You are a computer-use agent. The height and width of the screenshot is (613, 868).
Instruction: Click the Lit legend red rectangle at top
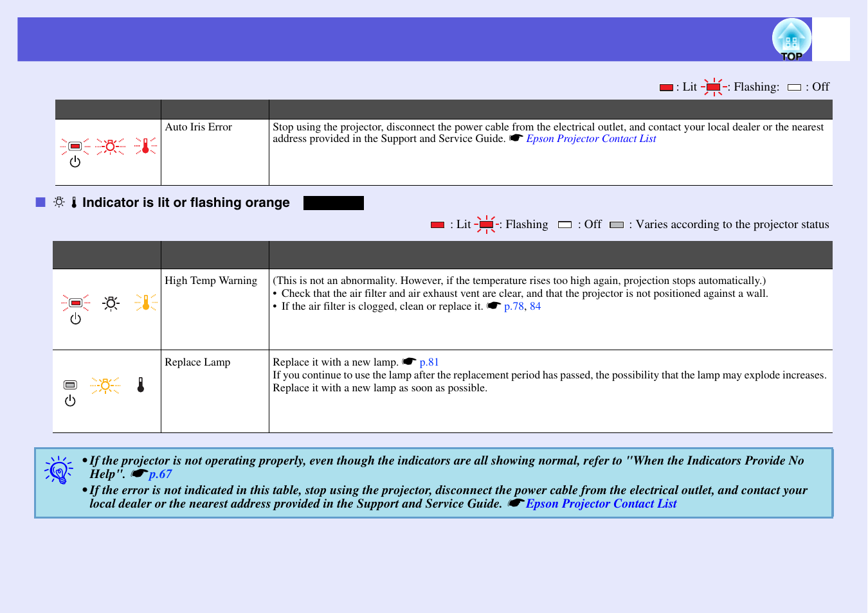(x=666, y=87)
